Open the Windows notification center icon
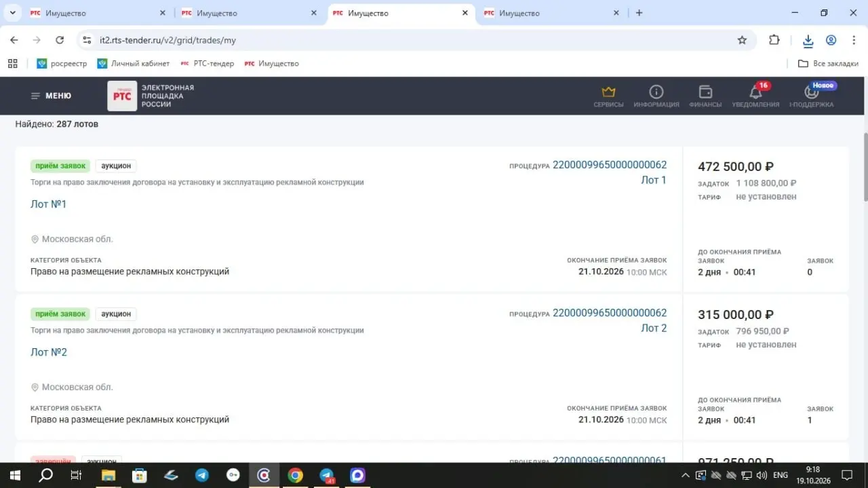The width and height of the screenshot is (868, 488). click(x=846, y=475)
